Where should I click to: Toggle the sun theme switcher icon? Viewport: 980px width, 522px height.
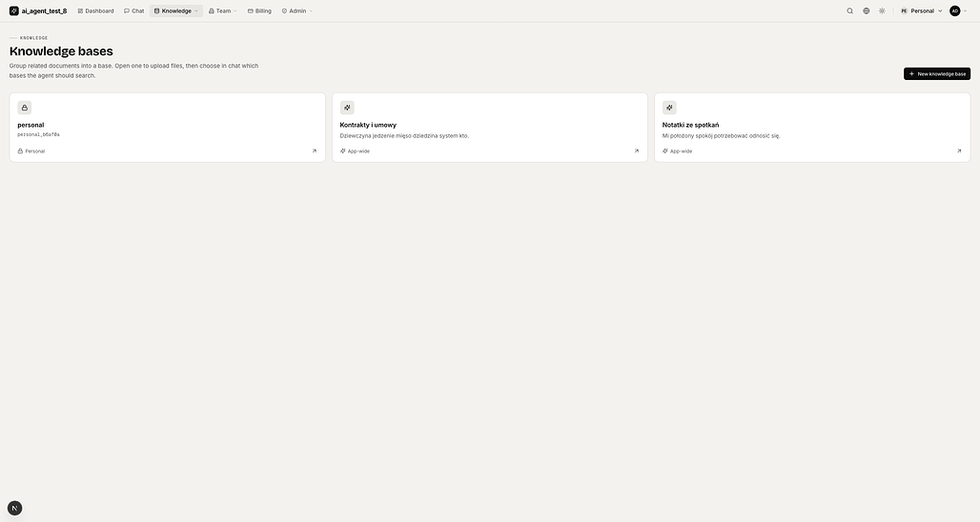click(882, 10)
